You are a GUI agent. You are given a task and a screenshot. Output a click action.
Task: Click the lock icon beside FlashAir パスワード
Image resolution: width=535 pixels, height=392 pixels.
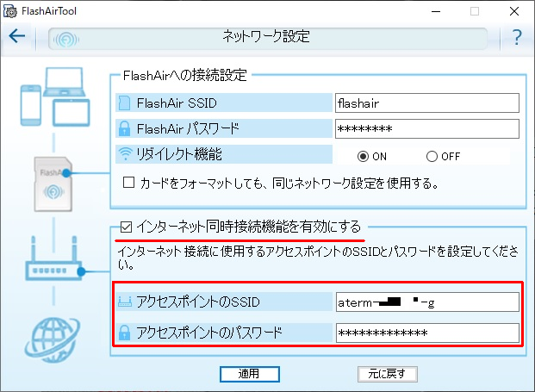pos(124,128)
